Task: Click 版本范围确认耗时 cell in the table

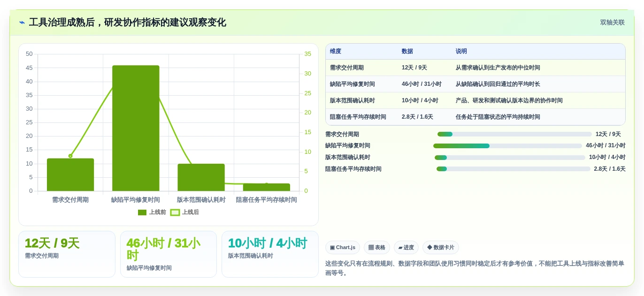Action: (x=353, y=100)
